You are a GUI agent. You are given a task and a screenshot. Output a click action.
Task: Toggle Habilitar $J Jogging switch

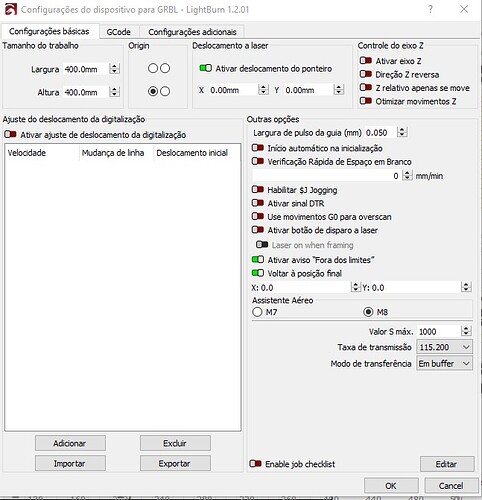click(x=258, y=190)
